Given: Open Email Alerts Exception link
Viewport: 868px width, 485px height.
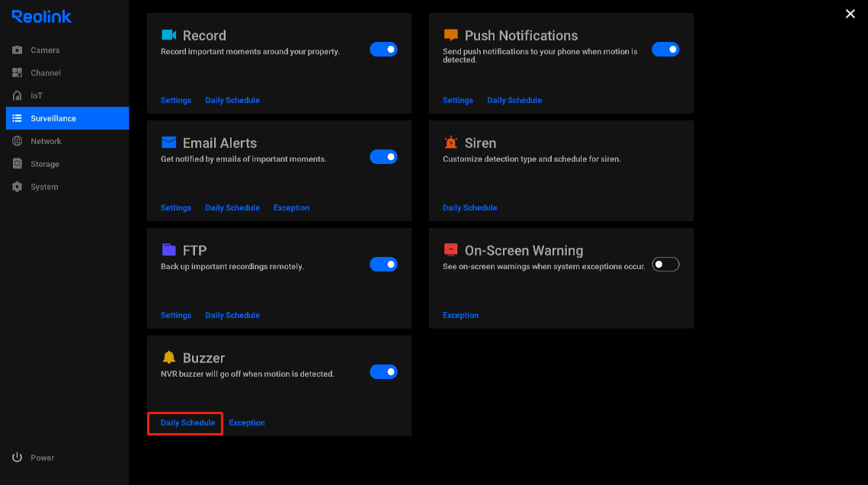Looking at the screenshot, I should coord(291,207).
